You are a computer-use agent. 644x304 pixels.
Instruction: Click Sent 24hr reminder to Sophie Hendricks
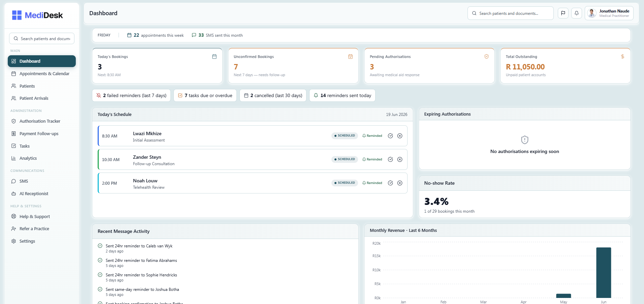click(x=141, y=275)
